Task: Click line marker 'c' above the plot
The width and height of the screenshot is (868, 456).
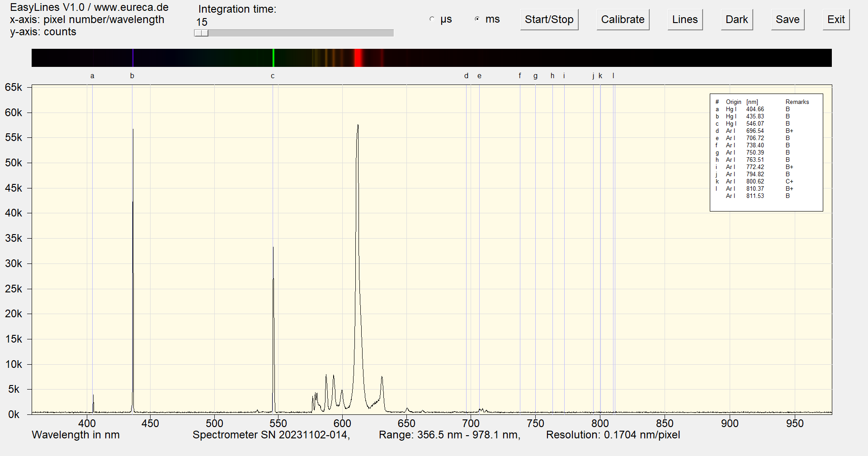Action: point(273,76)
